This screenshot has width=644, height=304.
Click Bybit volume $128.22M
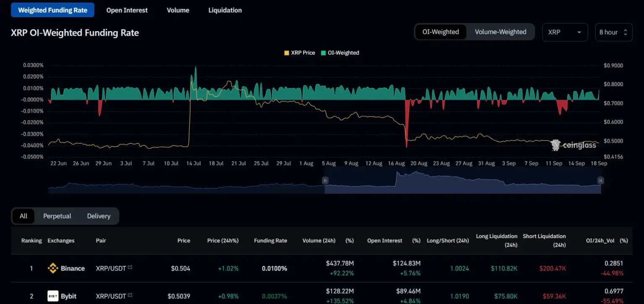tap(340, 291)
